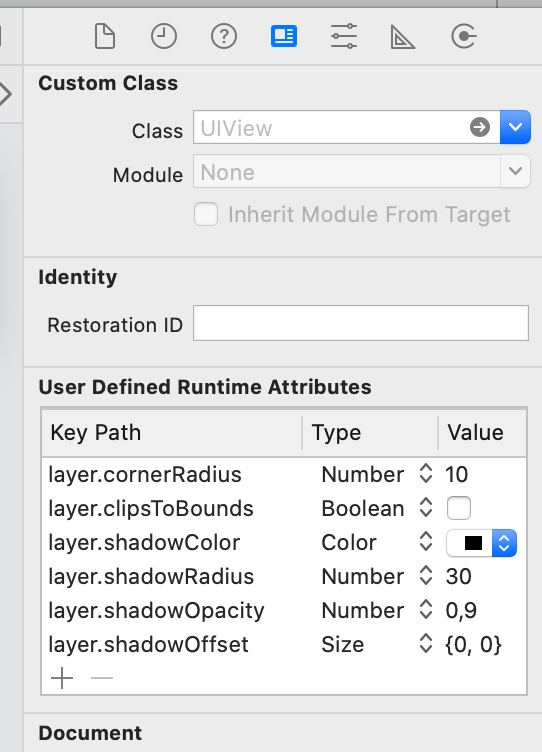Open the Class dropdown menu
The width and height of the screenshot is (542, 752).
click(515, 127)
